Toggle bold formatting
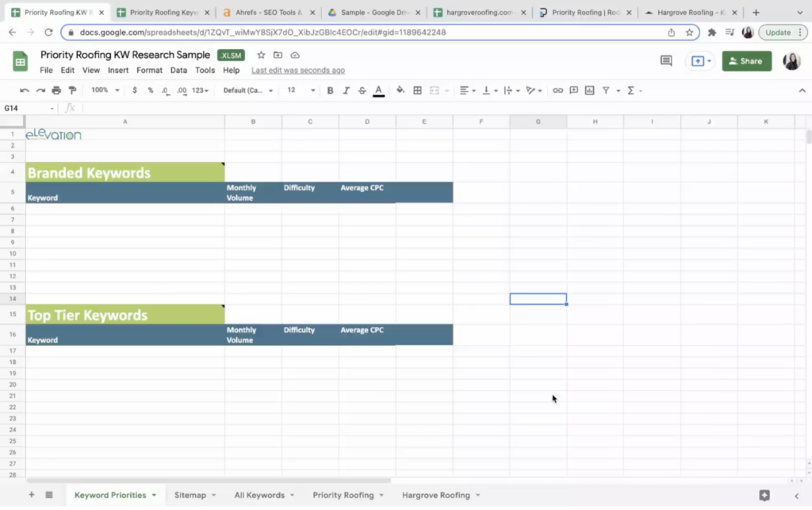Viewport: 812px width, 510px height. (331, 90)
